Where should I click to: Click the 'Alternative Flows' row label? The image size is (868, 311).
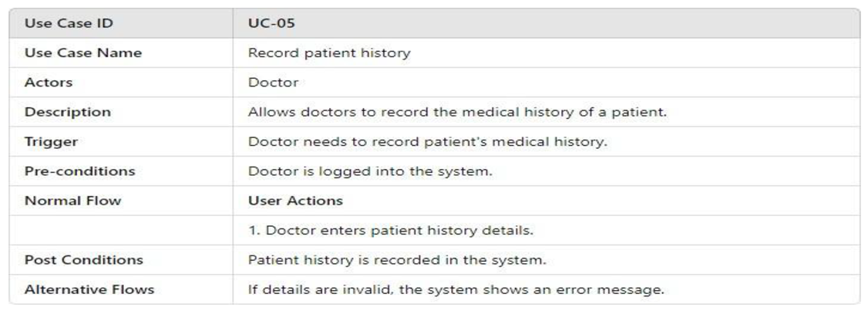(89, 289)
